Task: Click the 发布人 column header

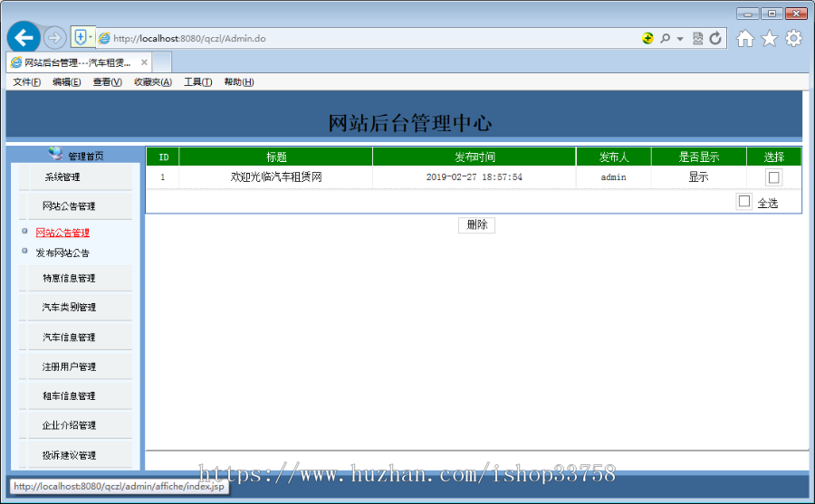Action: [613, 157]
